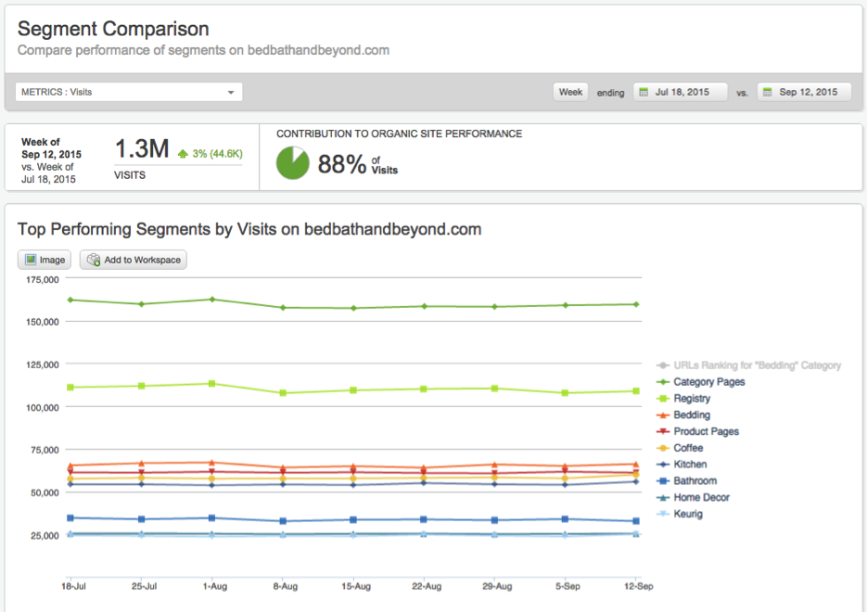Open the METRICS : Visits dropdown
This screenshot has width=868, height=613.
pyautogui.click(x=128, y=92)
